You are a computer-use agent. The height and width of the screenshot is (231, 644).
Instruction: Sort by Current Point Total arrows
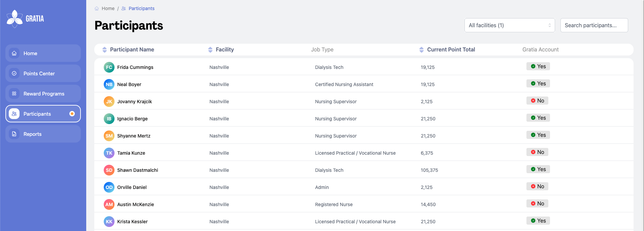point(421,49)
